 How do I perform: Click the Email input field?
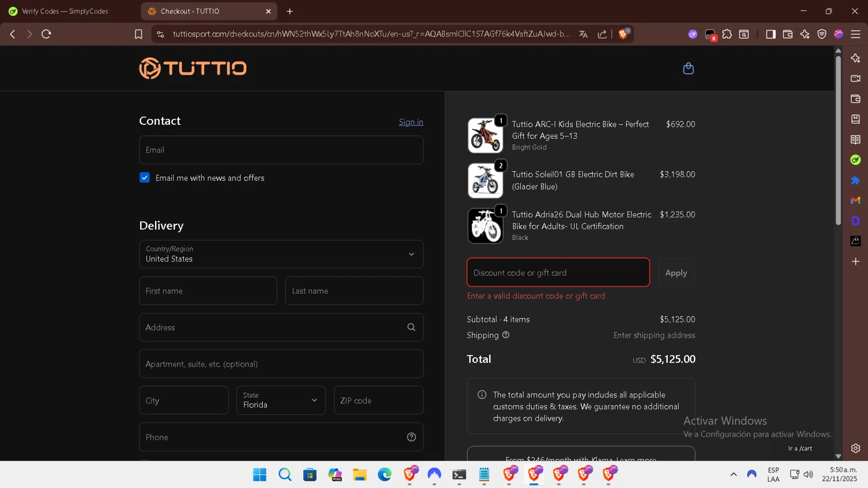(x=281, y=150)
